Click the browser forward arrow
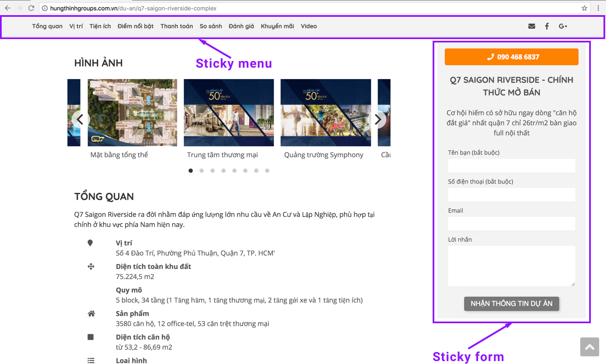This screenshot has height=364, width=606. (x=19, y=8)
